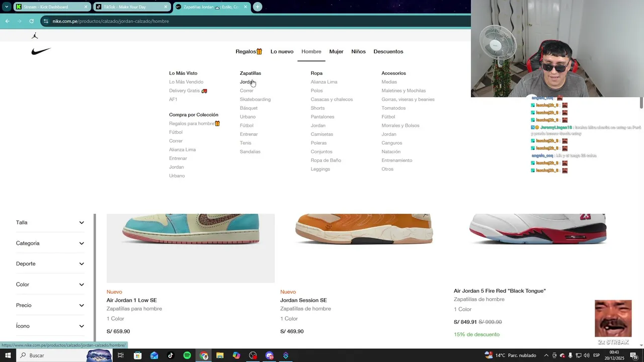This screenshot has height=362, width=644.
Task: Click Alianza Lima under Ropa
Action: pos(324,82)
